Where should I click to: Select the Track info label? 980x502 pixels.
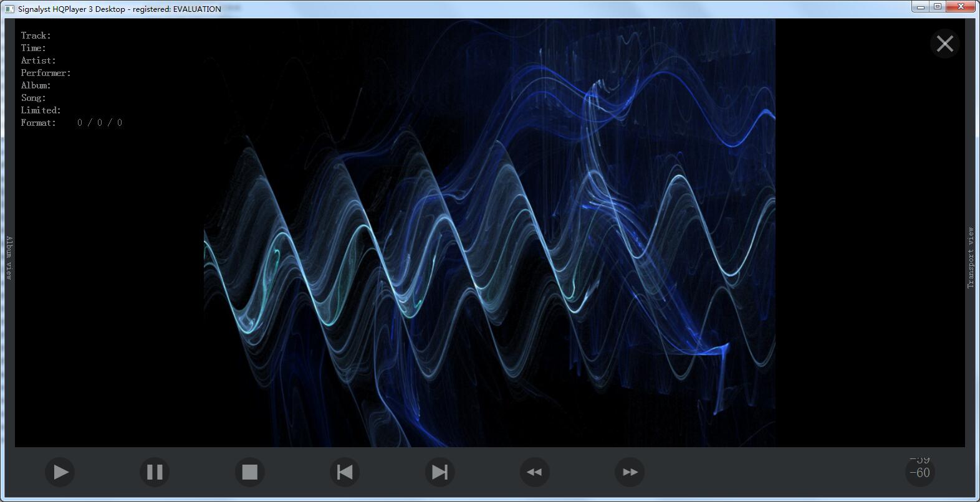(36, 36)
